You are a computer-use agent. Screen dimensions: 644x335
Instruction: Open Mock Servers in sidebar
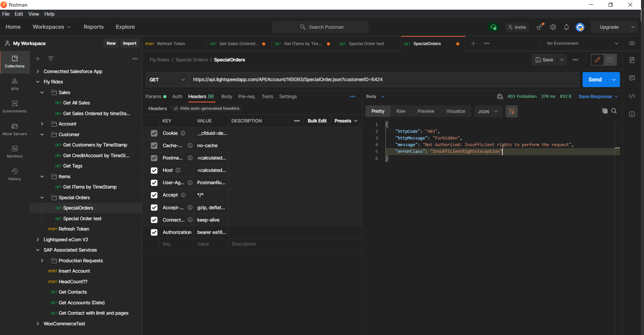[x=15, y=129]
